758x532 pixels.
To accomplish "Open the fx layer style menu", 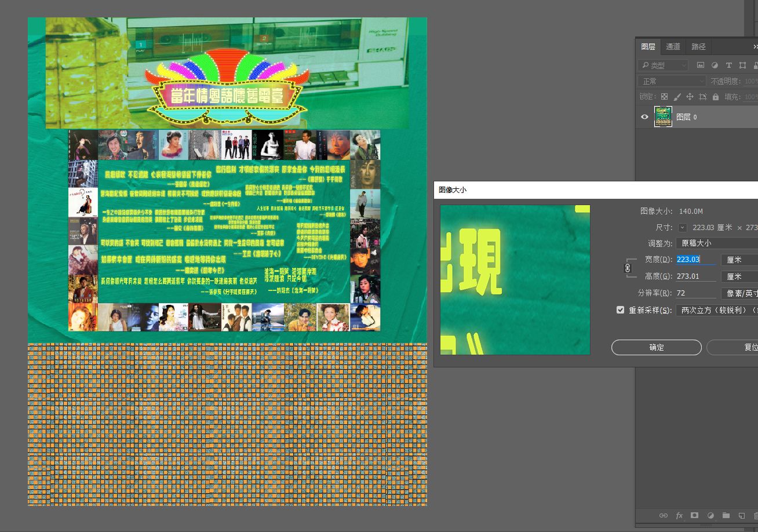I will click(679, 515).
